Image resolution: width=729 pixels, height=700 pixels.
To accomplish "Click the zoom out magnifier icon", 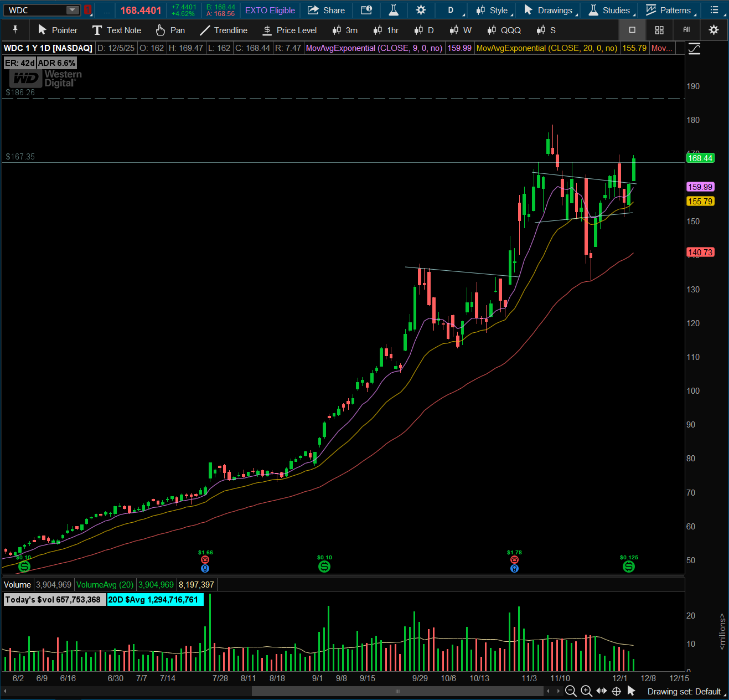I will pos(571,691).
